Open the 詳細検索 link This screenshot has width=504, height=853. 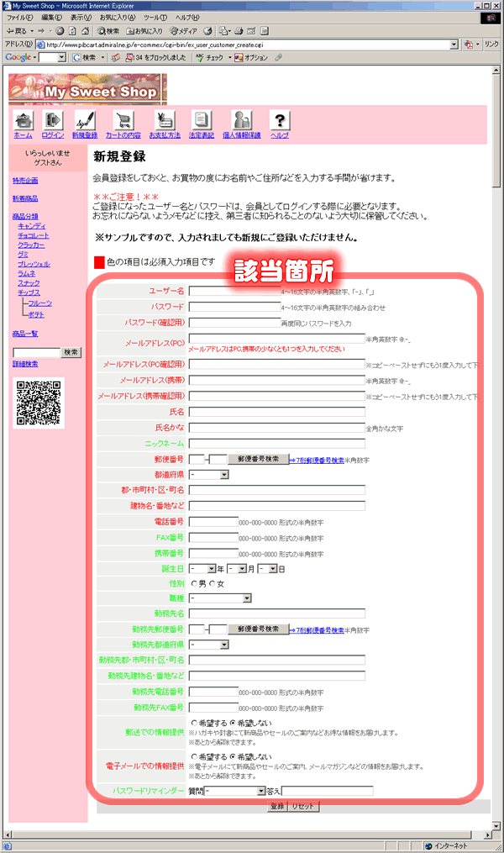click(25, 364)
